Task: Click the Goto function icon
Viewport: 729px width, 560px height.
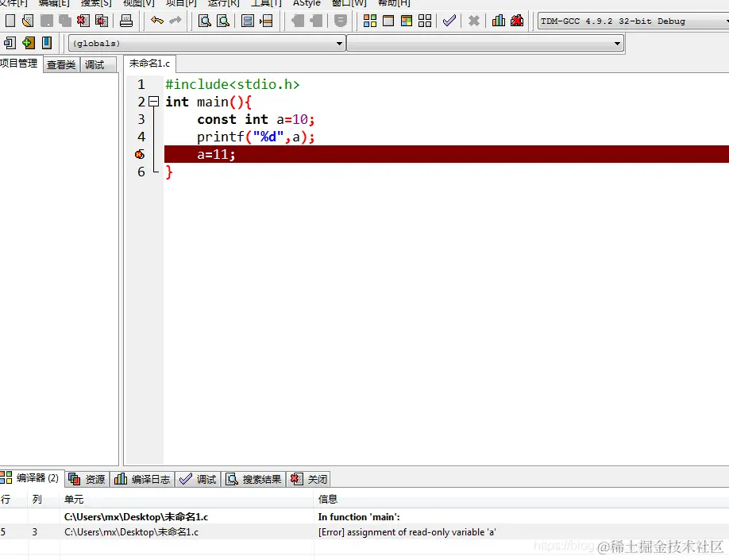Action: pos(248,21)
